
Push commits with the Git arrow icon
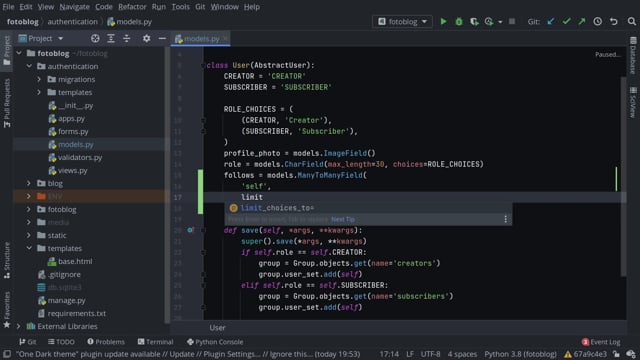582,22
